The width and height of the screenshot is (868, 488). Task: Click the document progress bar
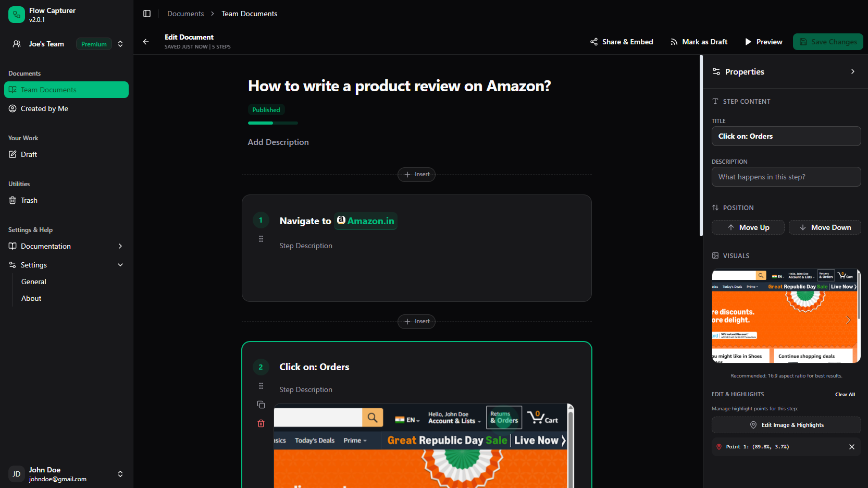click(273, 123)
